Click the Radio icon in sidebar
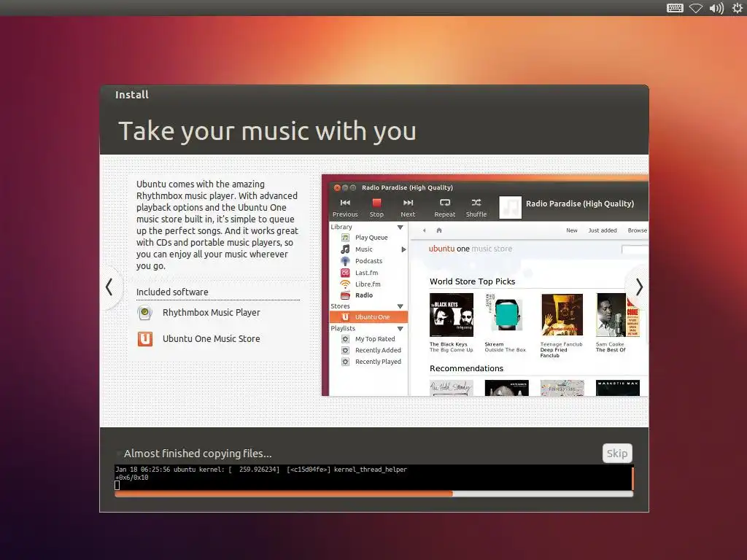The width and height of the screenshot is (747, 560). coord(345,295)
